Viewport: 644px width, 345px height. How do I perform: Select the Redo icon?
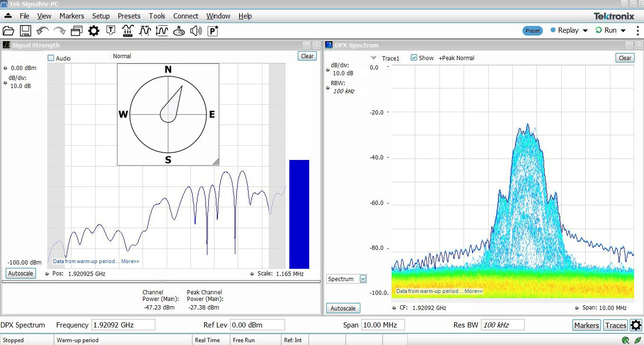59,30
